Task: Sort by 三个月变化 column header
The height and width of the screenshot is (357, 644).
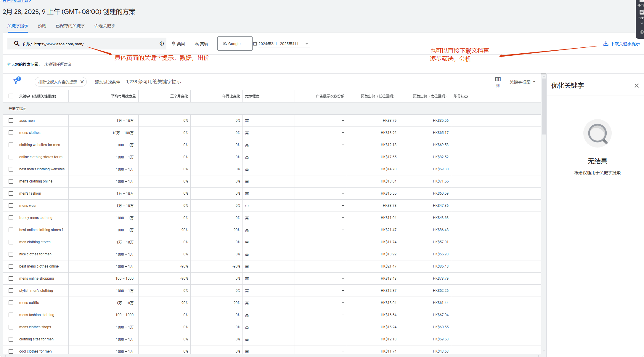Action: [179, 96]
